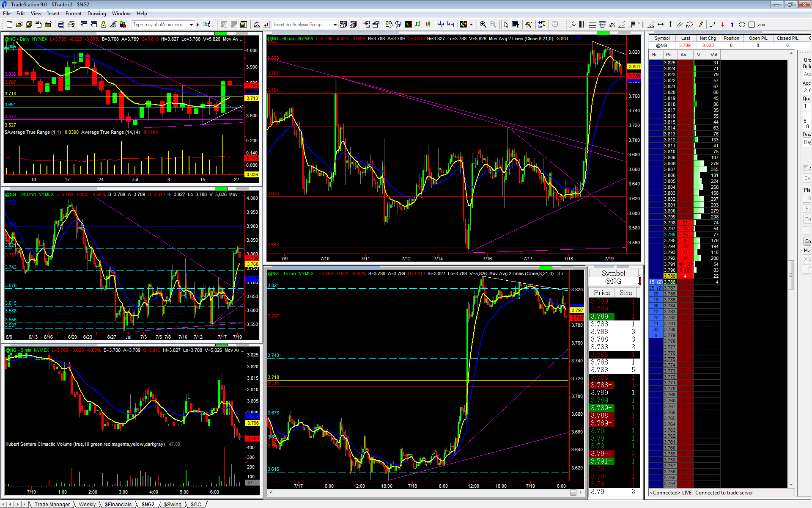Switch to the $Financials workspace tab
812x508 pixels.
point(118,504)
